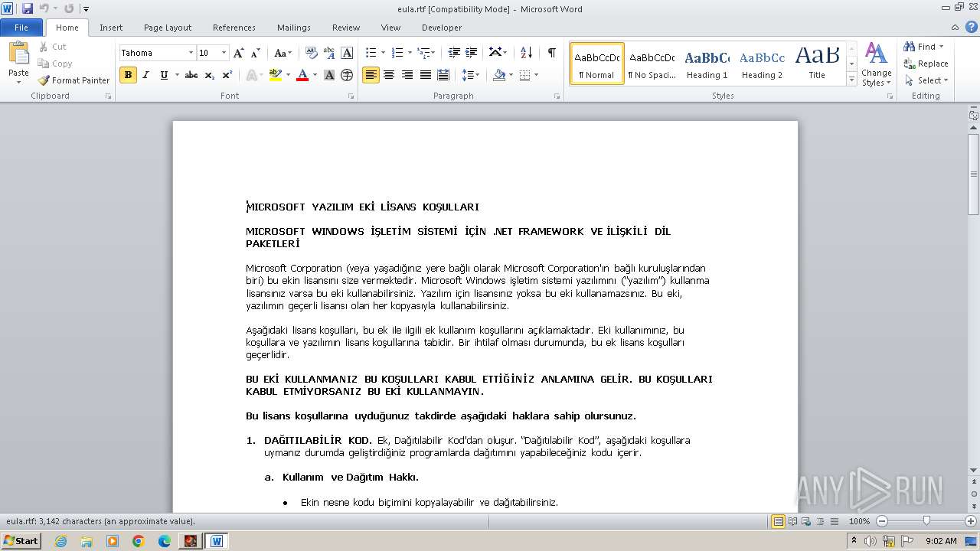Toggle Underline formatting
The height and width of the screenshot is (551, 980).
(x=164, y=75)
